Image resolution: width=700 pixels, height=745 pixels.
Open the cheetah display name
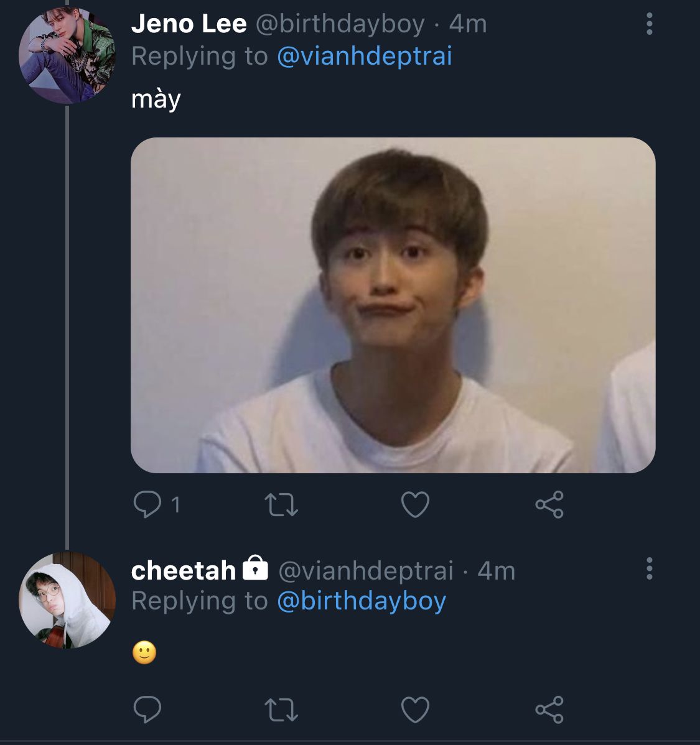tap(183, 570)
